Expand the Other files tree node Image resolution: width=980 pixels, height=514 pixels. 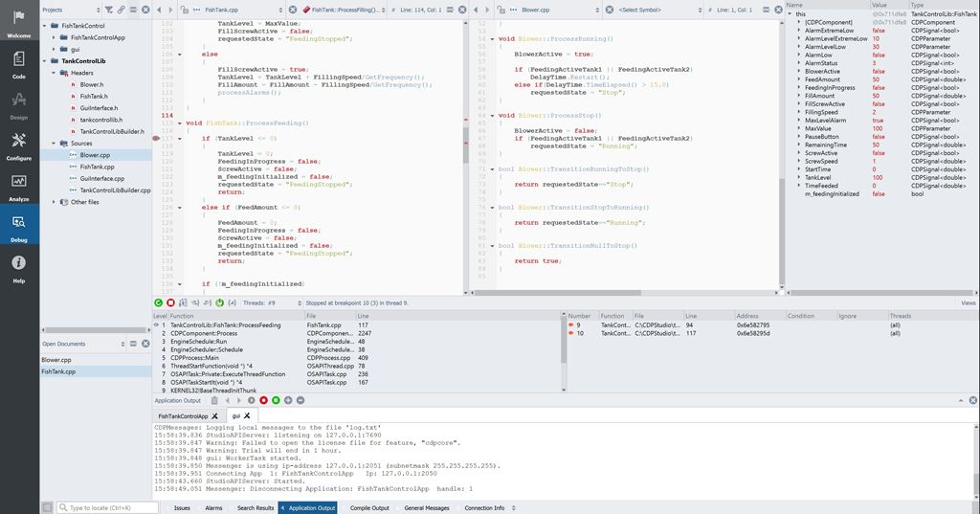click(x=55, y=202)
